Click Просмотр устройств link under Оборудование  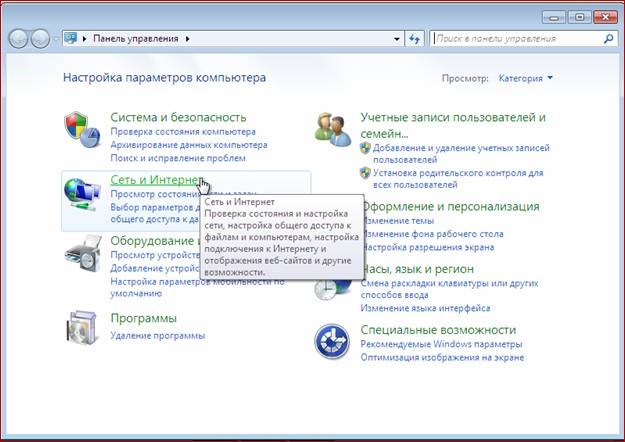pyautogui.click(x=155, y=255)
